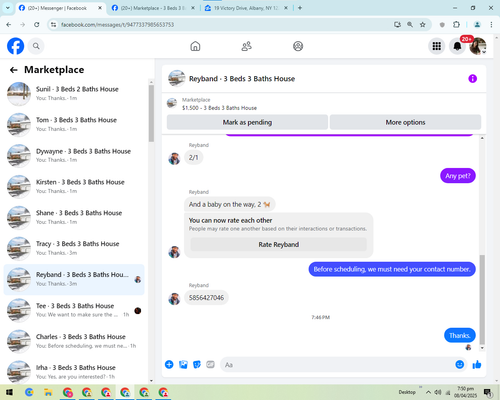Open the Facebook search icon

click(36, 46)
